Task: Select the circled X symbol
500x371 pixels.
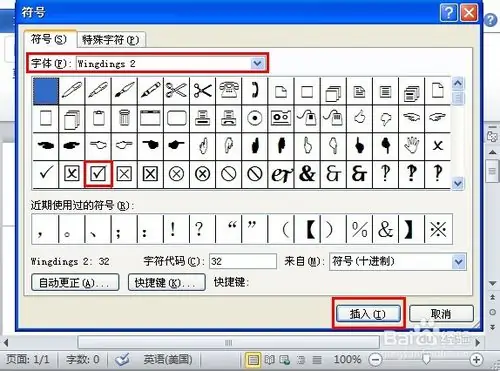Action: (176, 174)
